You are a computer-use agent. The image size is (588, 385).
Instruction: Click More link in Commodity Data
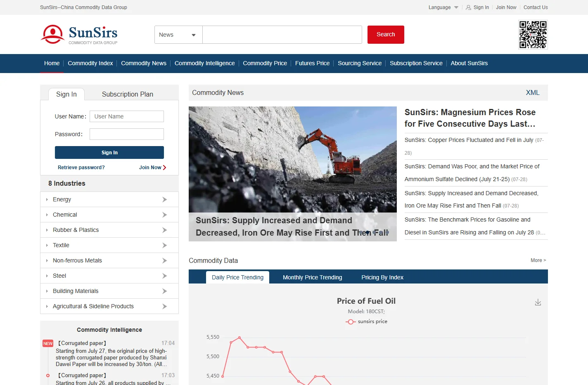[x=538, y=260]
